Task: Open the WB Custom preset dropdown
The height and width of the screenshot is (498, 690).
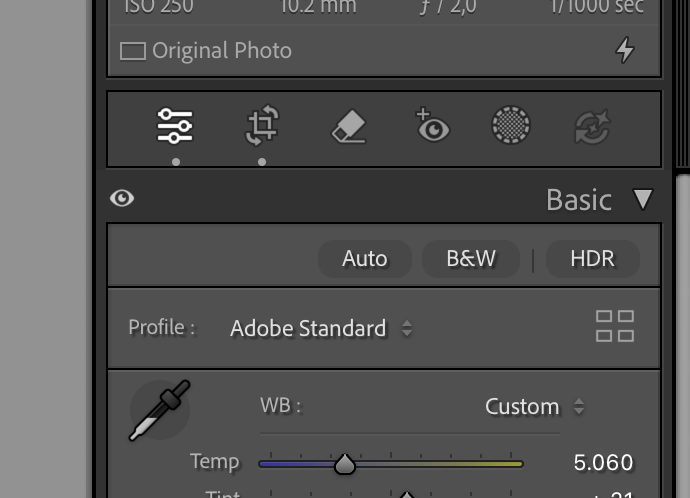Action: [535, 406]
